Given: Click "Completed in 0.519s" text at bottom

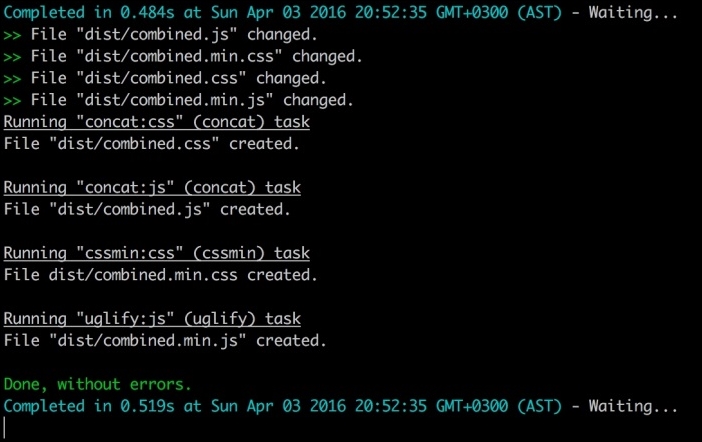Looking at the screenshot, I should pyautogui.click(x=89, y=406).
